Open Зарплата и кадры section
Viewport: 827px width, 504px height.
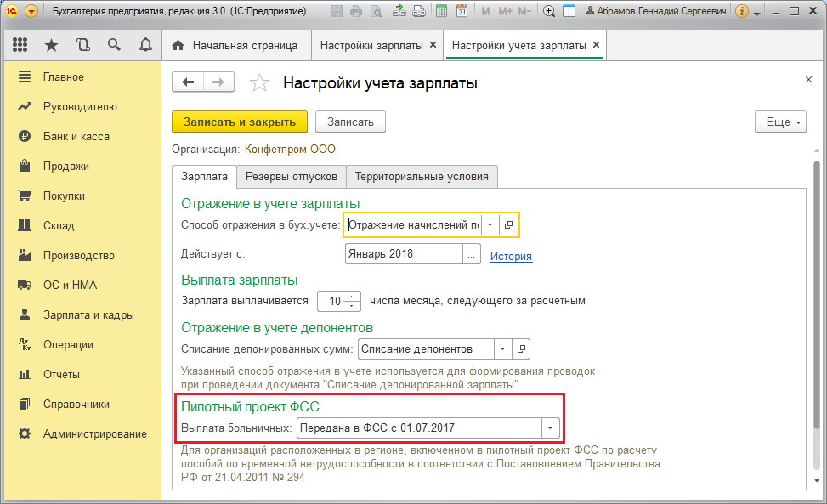point(82,314)
